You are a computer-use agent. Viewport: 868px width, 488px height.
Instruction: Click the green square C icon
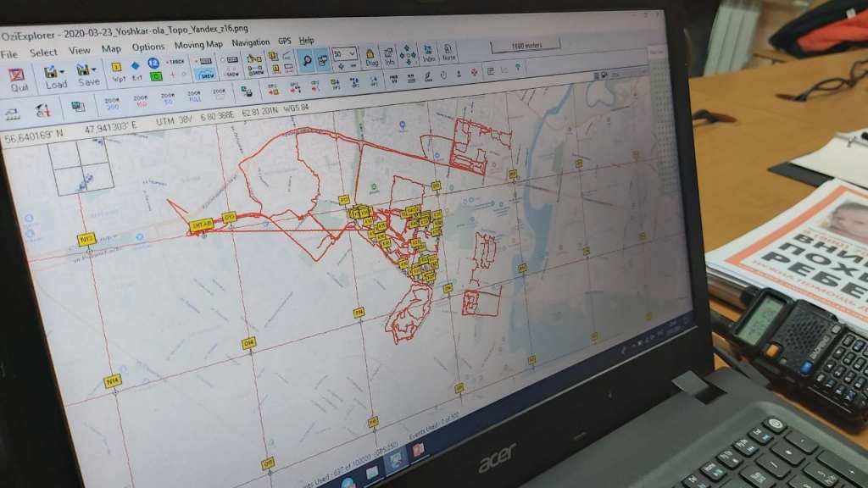[x=156, y=76]
